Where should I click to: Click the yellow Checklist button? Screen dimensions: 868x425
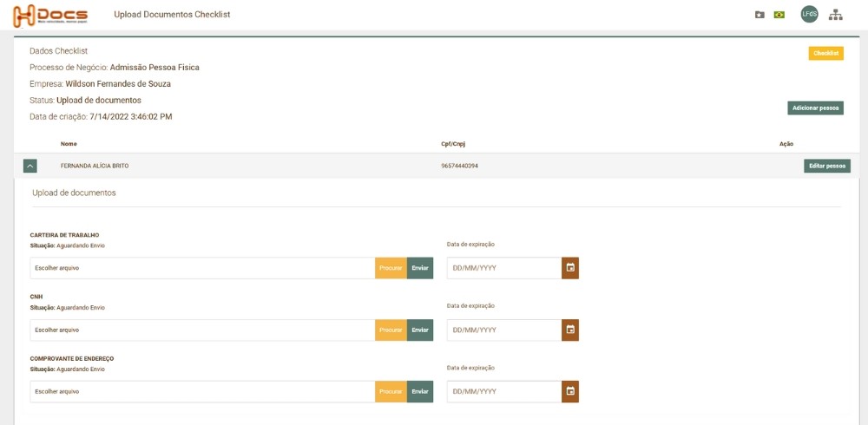[x=826, y=53]
